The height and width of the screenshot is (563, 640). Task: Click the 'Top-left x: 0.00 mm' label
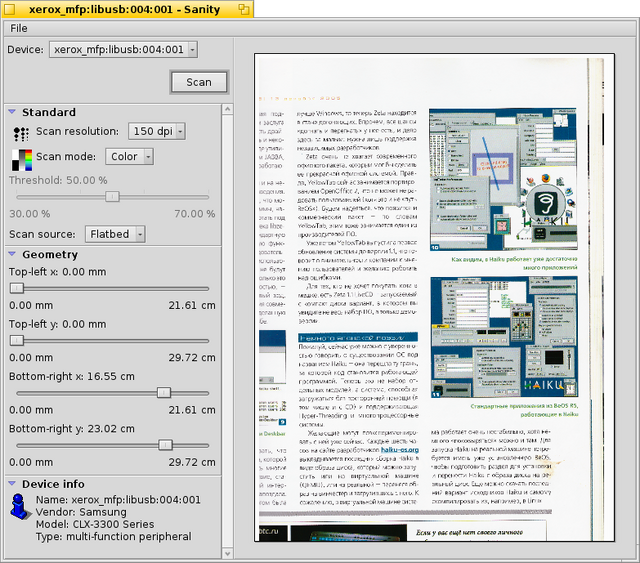[58, 272]
